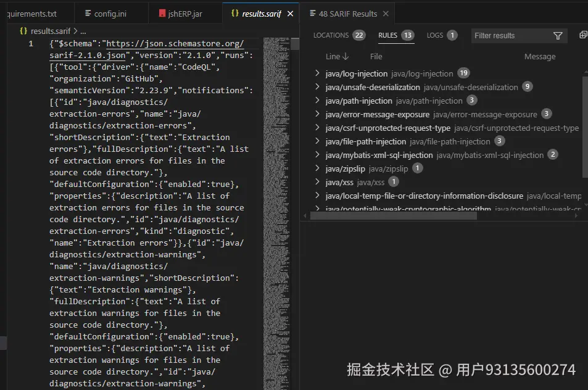Expand the java/mybatis-xml-sql-injection rule
Screen dimensions: 588x390
click(317, 154)
